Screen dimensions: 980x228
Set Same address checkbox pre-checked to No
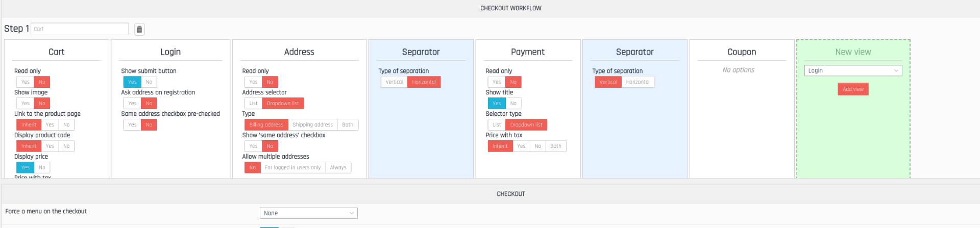[x=149, y=125]
